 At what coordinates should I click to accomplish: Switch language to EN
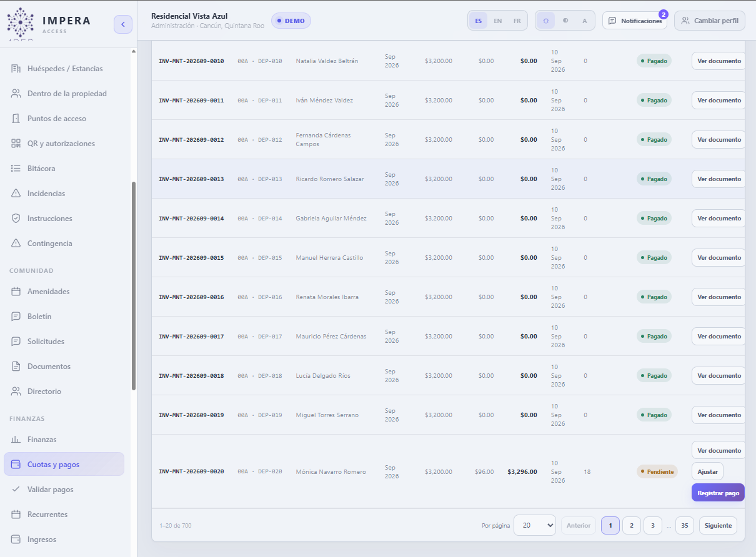497,21
